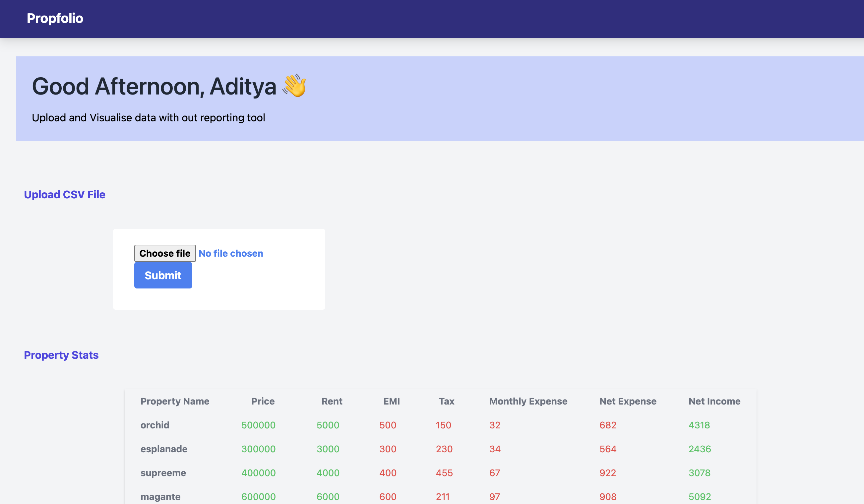Viewport: 864px width, 504px height.
Task: Click the EMI value 500
Action: [x=388, y=425]
